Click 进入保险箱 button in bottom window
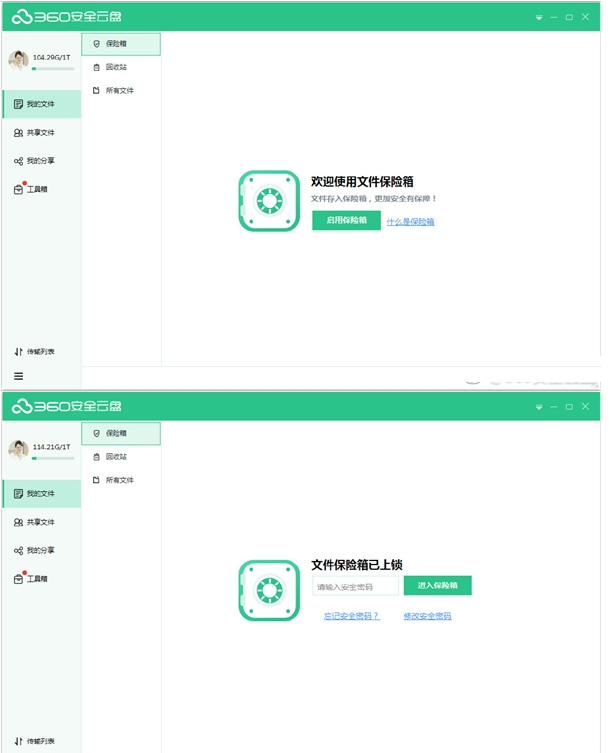The image size is (613, 753). pos(437,585)
